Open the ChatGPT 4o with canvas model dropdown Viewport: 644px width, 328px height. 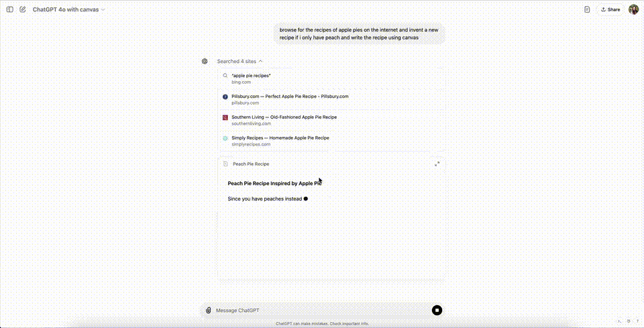click(x=68, y=9)
